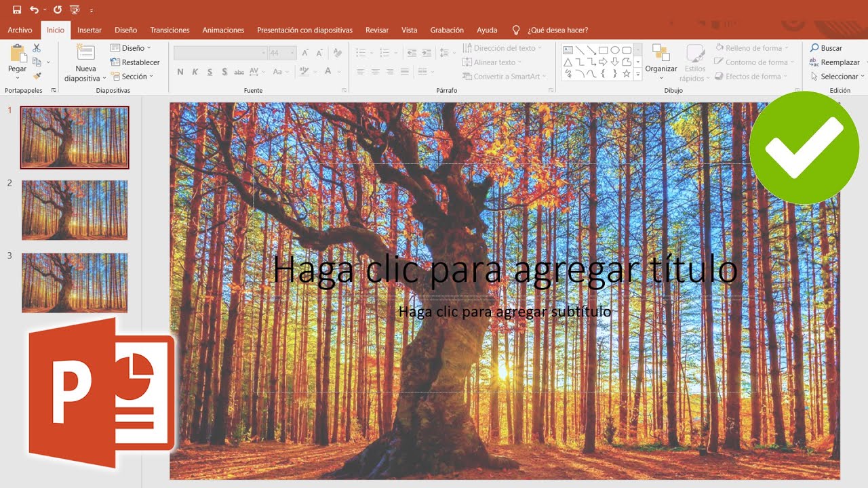Click Decrease Font Size icon
Viewport: 868px width, 488px height.
[319, 53]
